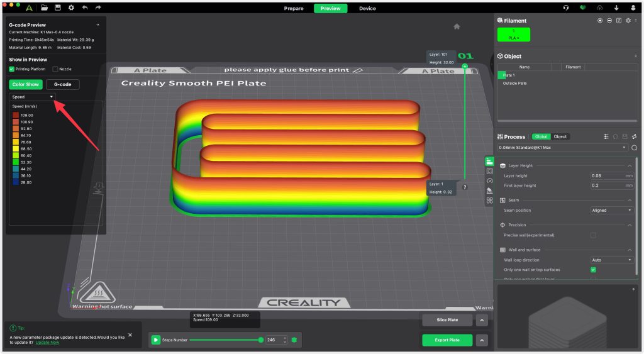
Task: Switch to the Prepare tab
Action: [294, 8]
